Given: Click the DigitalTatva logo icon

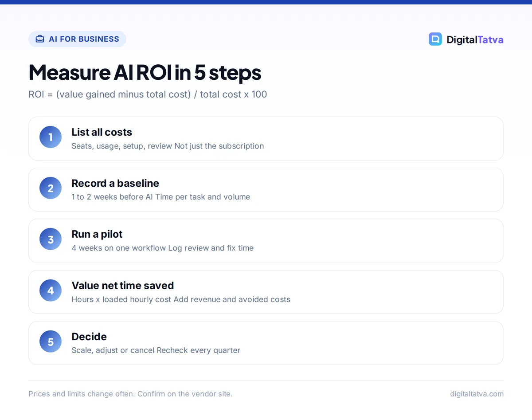Looking at the screenshot, I should (x=435, y=39).
